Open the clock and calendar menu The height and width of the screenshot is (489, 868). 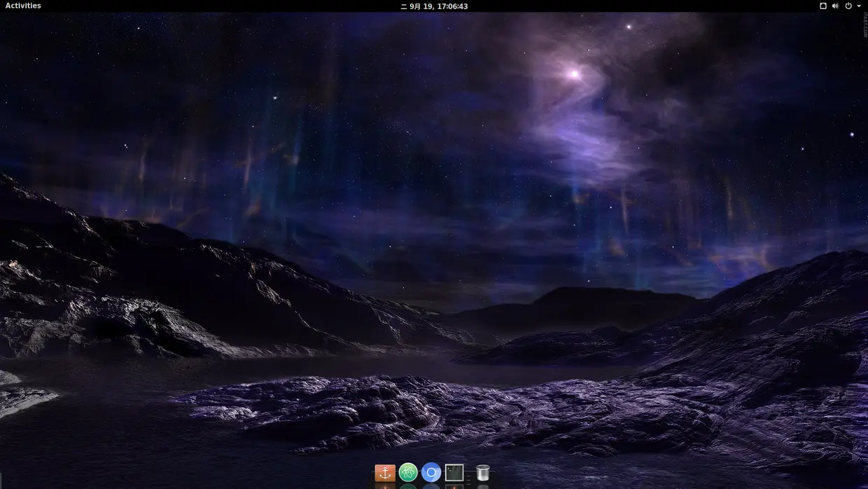tap(434, 6)
